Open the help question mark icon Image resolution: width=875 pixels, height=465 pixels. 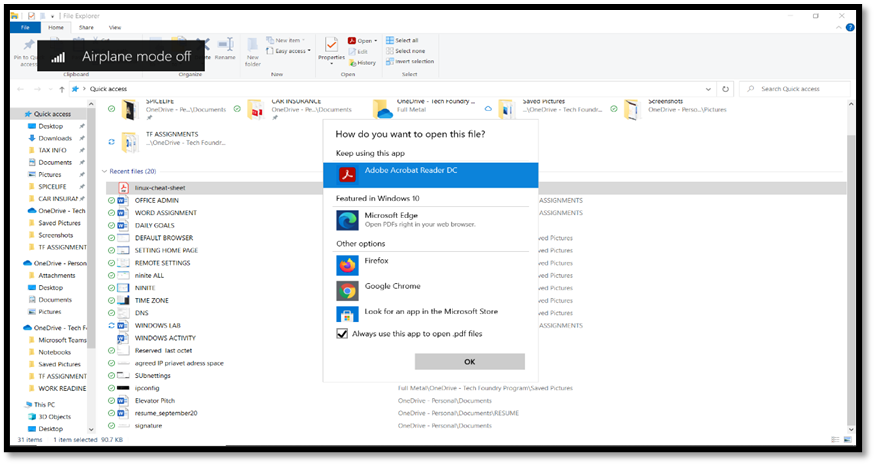coord(849,27)
